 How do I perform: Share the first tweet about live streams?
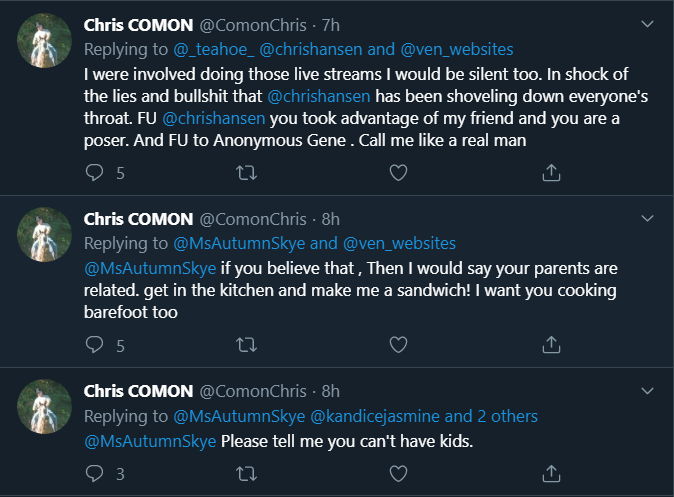[550, 173]
